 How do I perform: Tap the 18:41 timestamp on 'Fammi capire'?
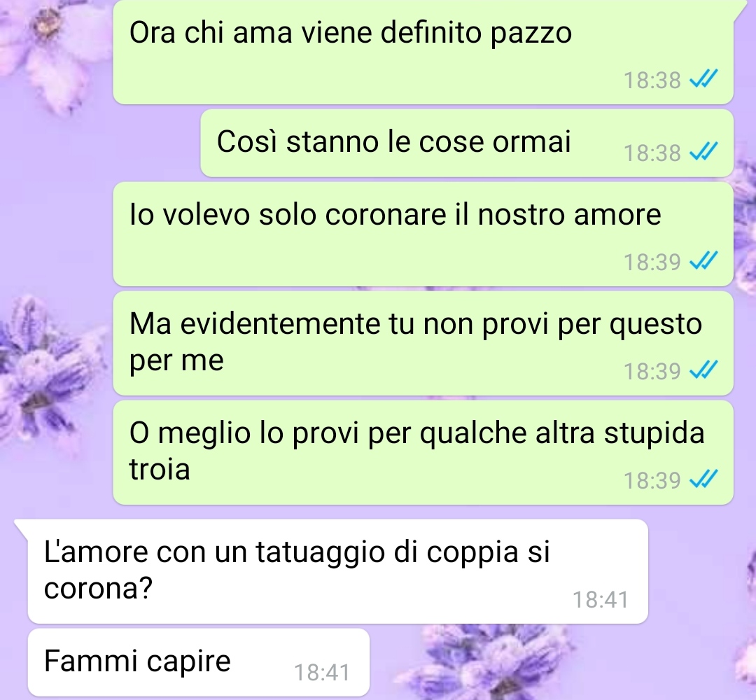coord(321,672)
